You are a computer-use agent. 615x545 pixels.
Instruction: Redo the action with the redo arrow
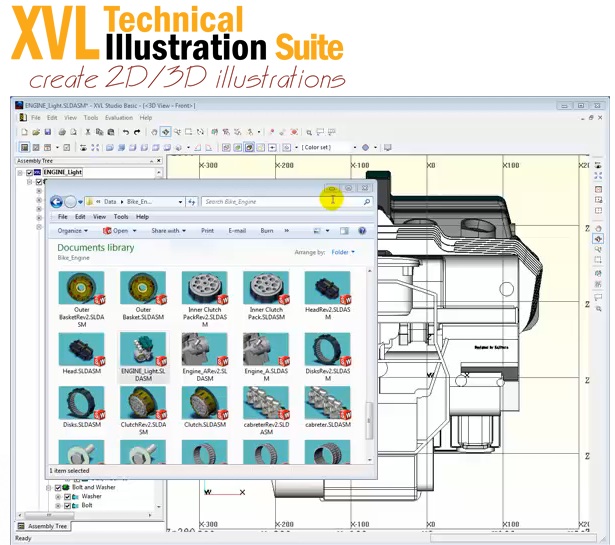(137, 133)
